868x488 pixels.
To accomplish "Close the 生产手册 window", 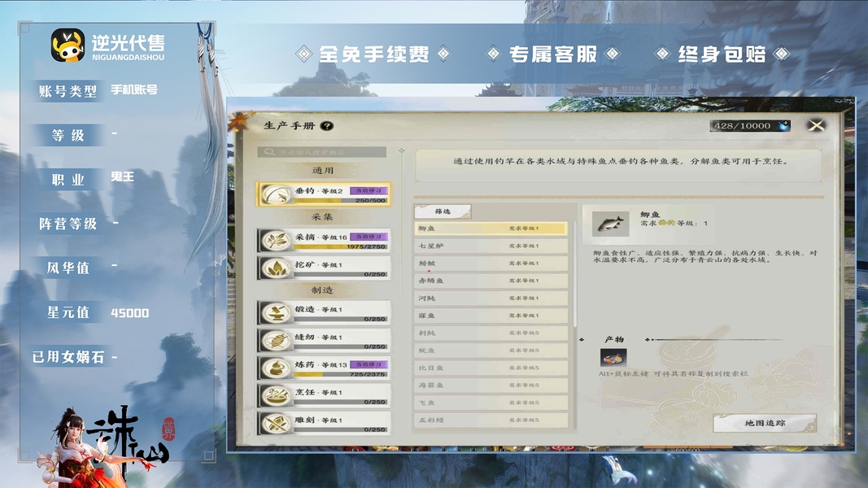I will click(x=816, y=125).
